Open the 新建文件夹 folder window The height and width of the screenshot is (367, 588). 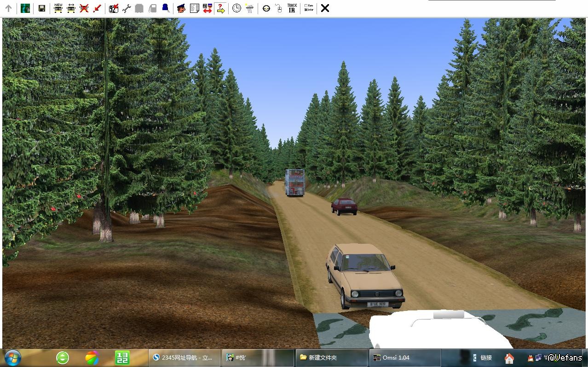coord(331,357)
